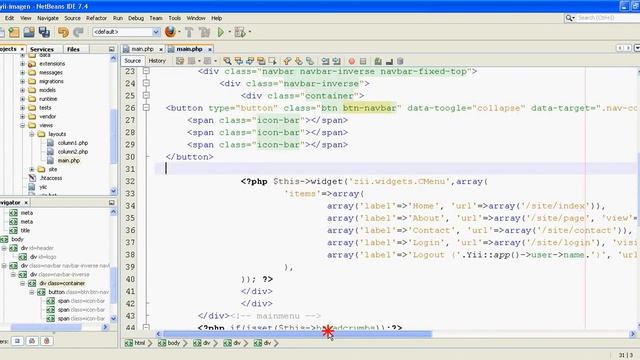
Task: Click the Find Selection magnifier icon in editor toolbar
Action: (227, 61)
